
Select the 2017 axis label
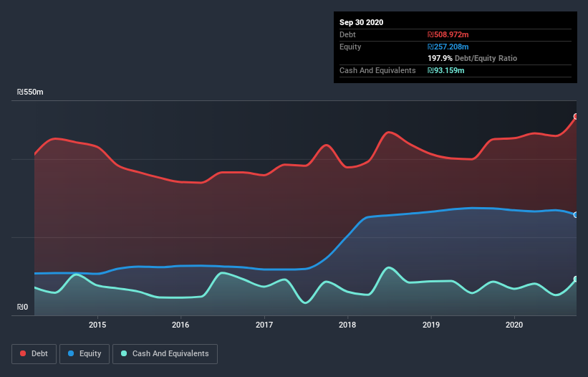pyautogui.click(x=264, y=325)
